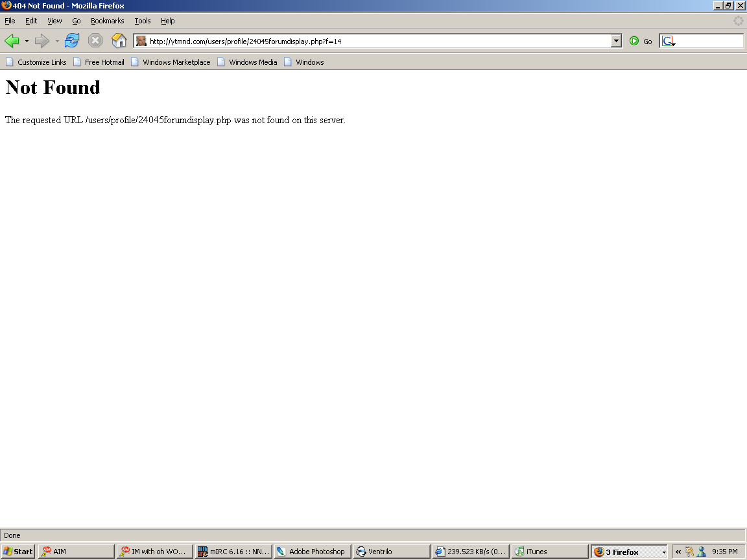
Task: Click the Forward arrow button
Action: pyautogui.click(x=42, y=41)
